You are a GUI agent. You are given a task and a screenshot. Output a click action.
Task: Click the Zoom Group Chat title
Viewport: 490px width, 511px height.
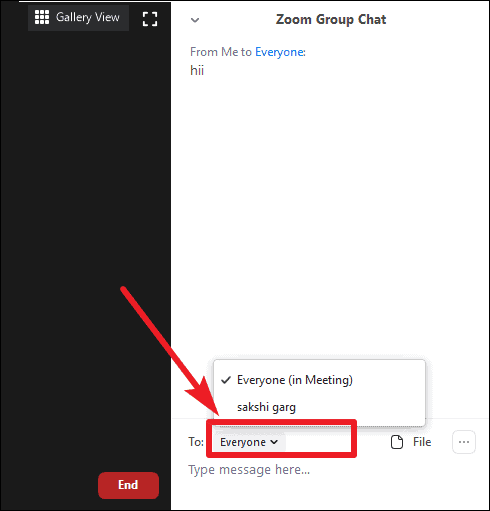click(x=331, y=20)
